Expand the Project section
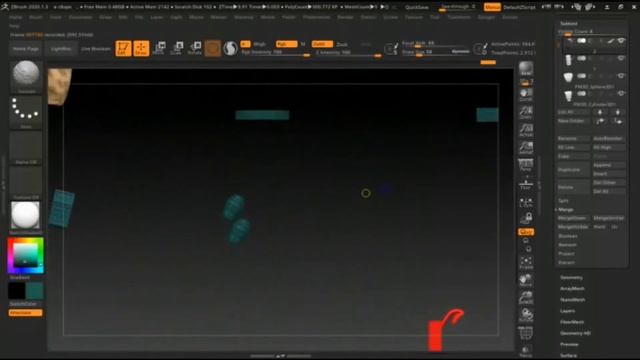Screen dimensions: 640x360 point(567,253)
